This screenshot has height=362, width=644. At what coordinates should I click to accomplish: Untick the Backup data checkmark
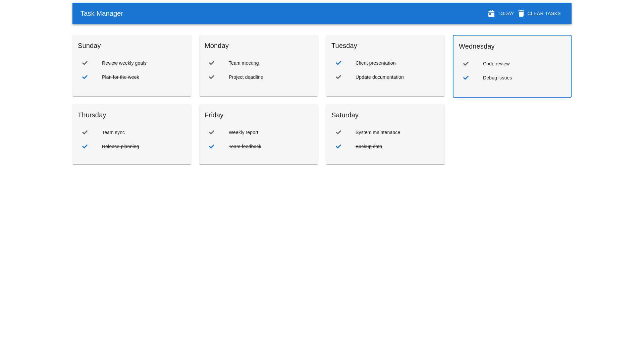338,146
